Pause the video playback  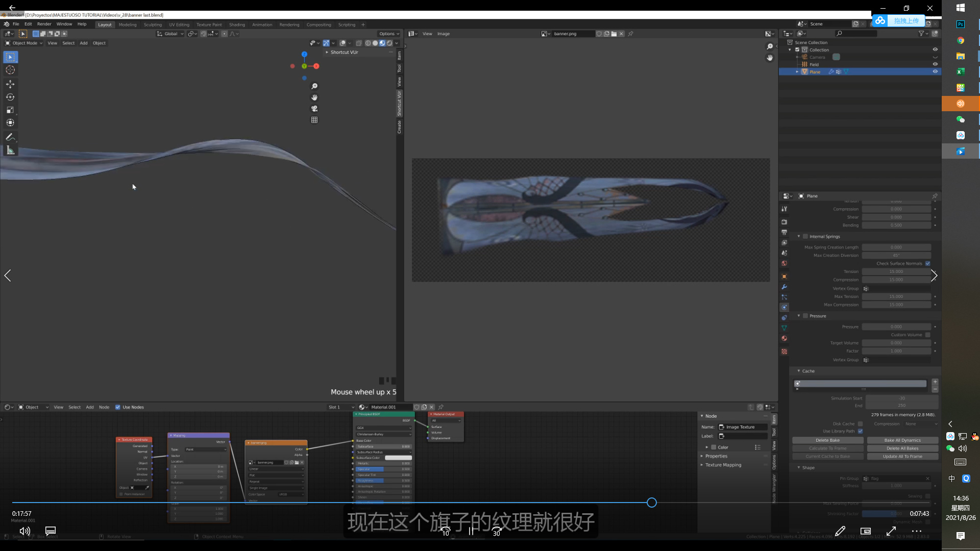[471, 531]
